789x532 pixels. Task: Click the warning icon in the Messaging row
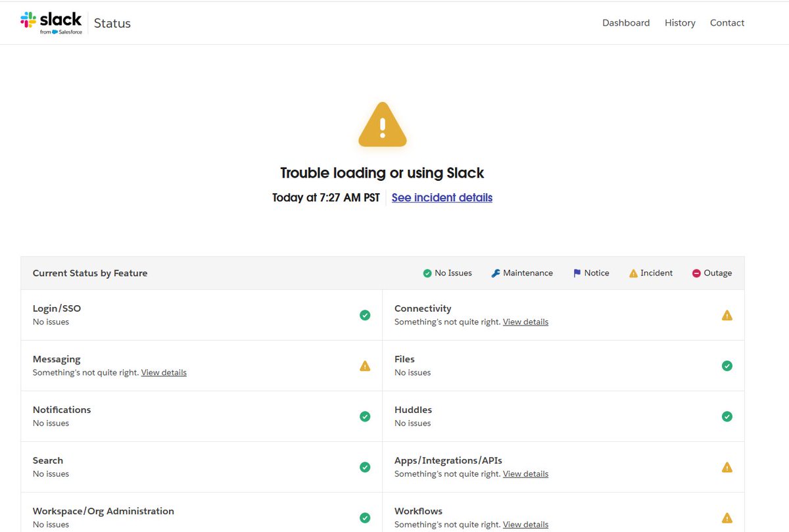tap(365, 366)
